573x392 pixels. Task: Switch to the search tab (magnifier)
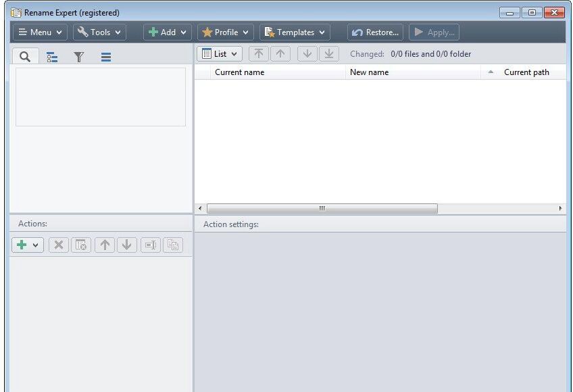tap(25, 57)
